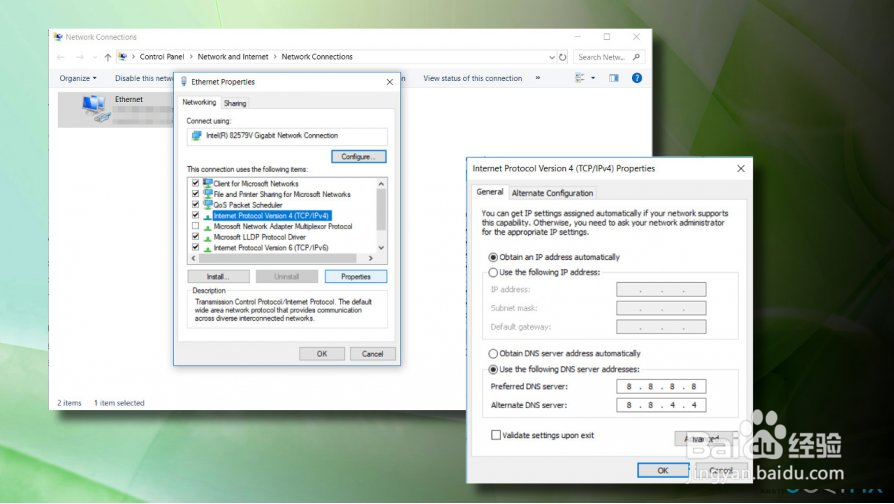Open the Help question mark icon

(x=637, y=78)
